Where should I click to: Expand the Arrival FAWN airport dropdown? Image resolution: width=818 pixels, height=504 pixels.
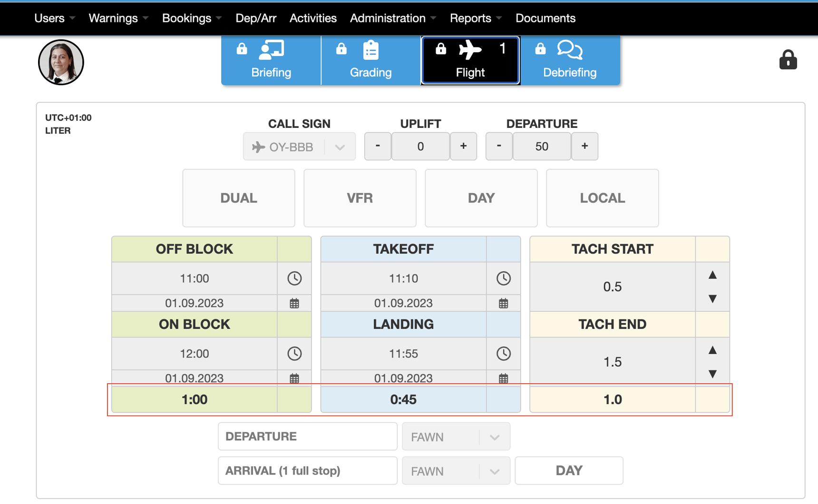point(456,471)
